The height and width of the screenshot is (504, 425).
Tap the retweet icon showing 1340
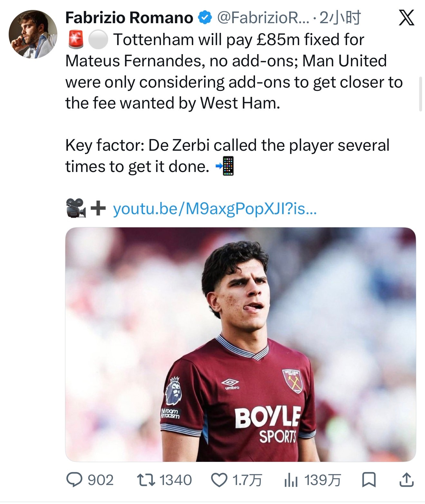146,480
